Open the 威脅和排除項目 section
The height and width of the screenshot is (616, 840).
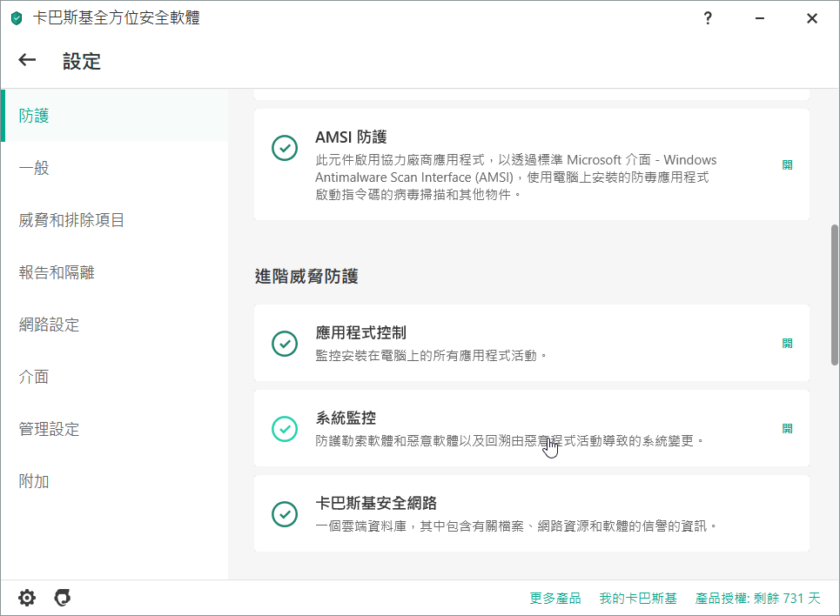72,220
